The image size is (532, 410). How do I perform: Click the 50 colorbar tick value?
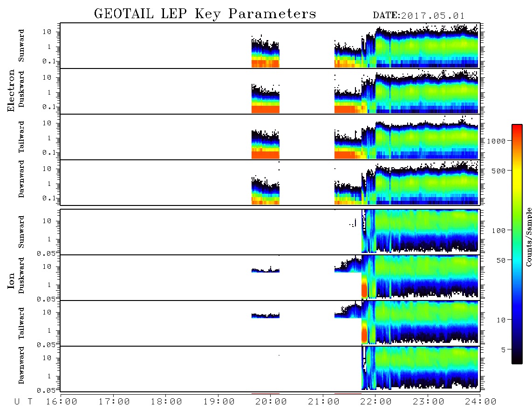pyautogui.click(x=501, y=260)
